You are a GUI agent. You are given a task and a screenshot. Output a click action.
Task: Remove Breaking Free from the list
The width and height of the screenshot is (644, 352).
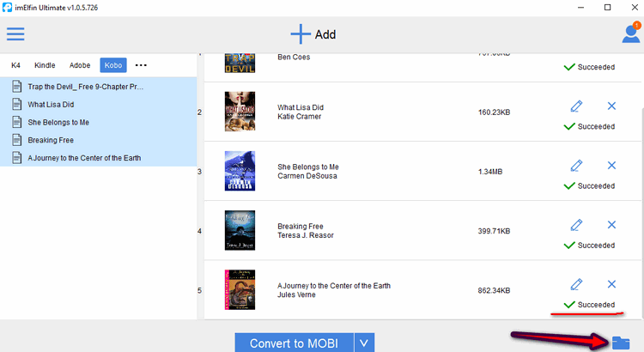point(611,225)
